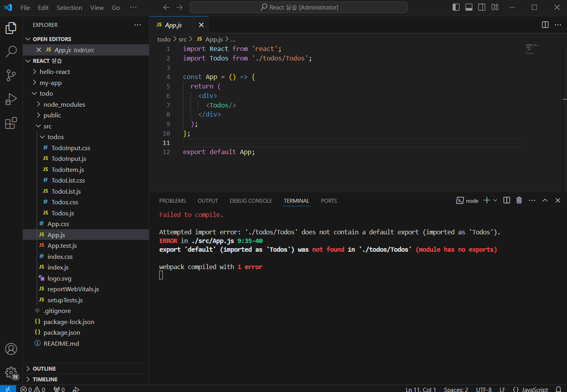Open the Selection menu

pyautogui.click(x=70, y=8)
